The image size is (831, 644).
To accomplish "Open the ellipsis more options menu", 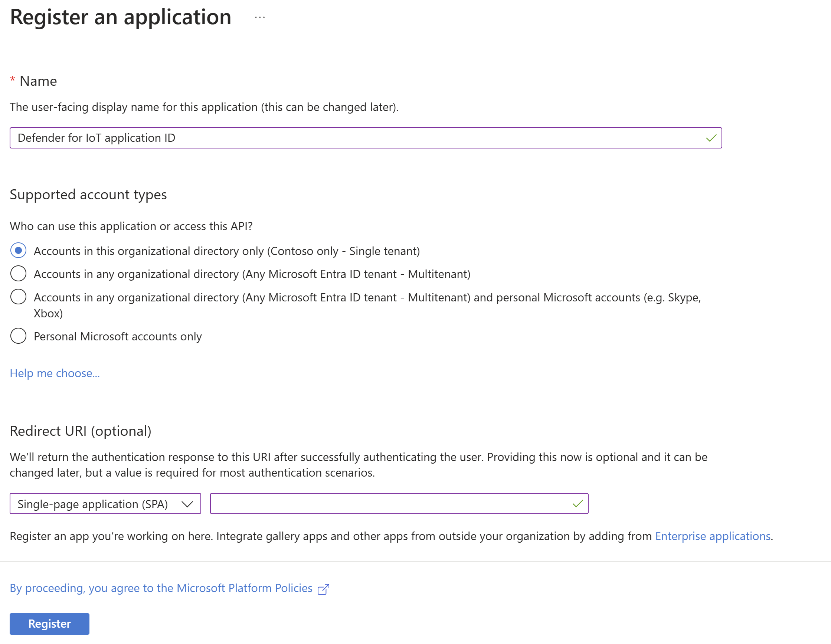I will click(x=260, y=17).
